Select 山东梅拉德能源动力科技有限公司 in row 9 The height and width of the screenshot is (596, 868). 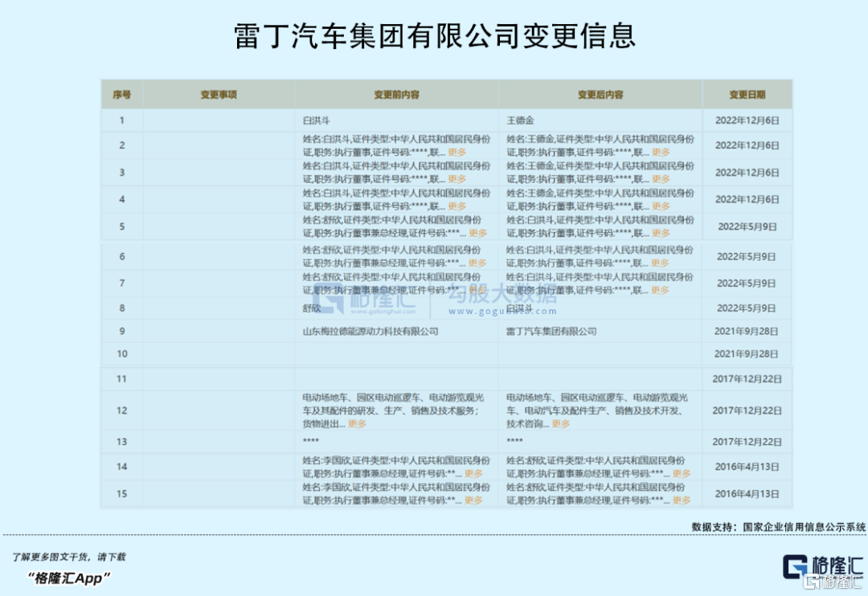coord(371,332)
